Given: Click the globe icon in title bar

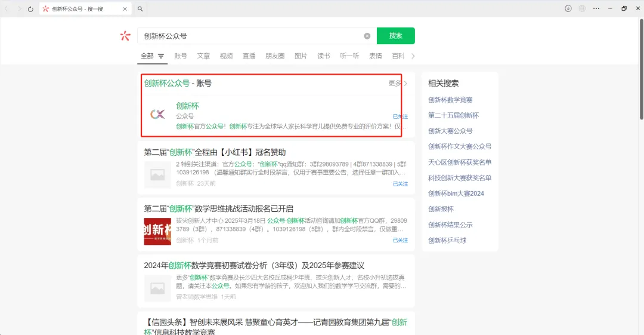Looking at the screenshot, I should click(582, 8).
